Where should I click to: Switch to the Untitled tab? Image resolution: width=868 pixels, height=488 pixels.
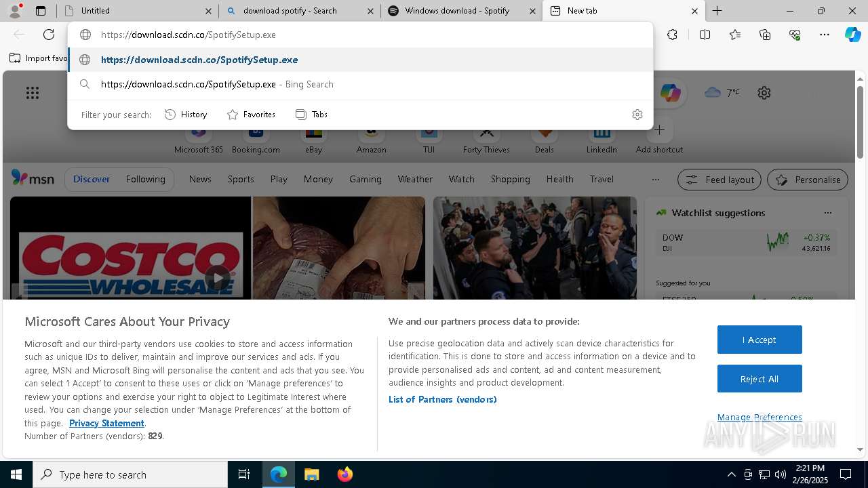tap(138, 11)
